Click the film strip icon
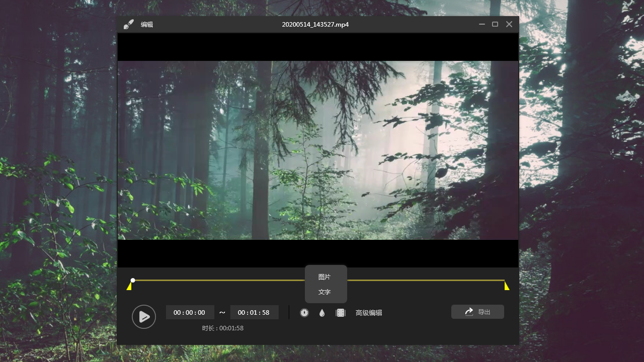 click(341, 313)
